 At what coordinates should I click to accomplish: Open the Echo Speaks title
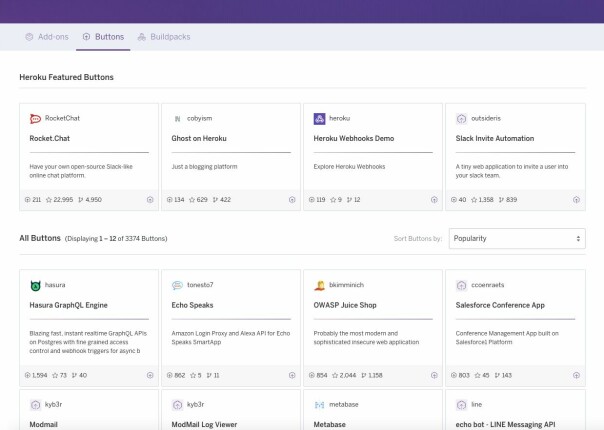pos(192,305)
